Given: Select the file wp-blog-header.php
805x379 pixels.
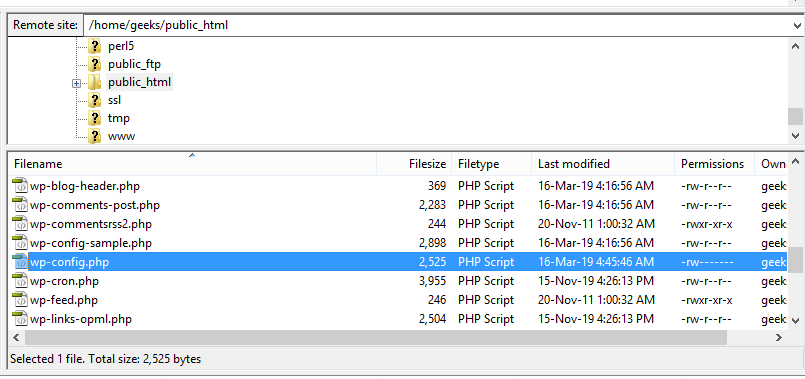Looking at the screenshot, I should click(x=85, y=186).
